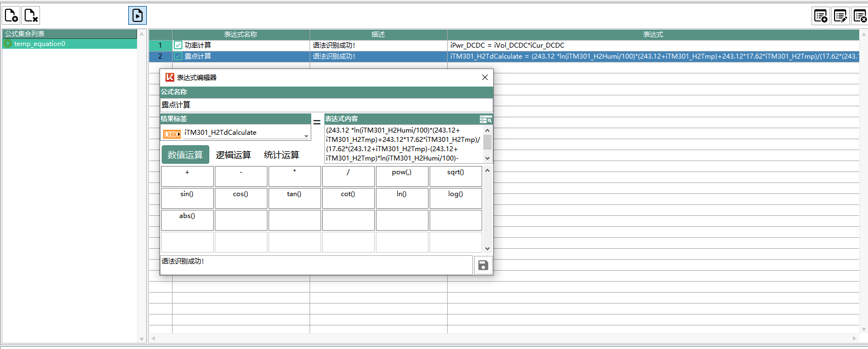Screen dimensions: 868x349
Task: Toggle the 露点计算 checkbox
Action: click(x=178, y=56)
